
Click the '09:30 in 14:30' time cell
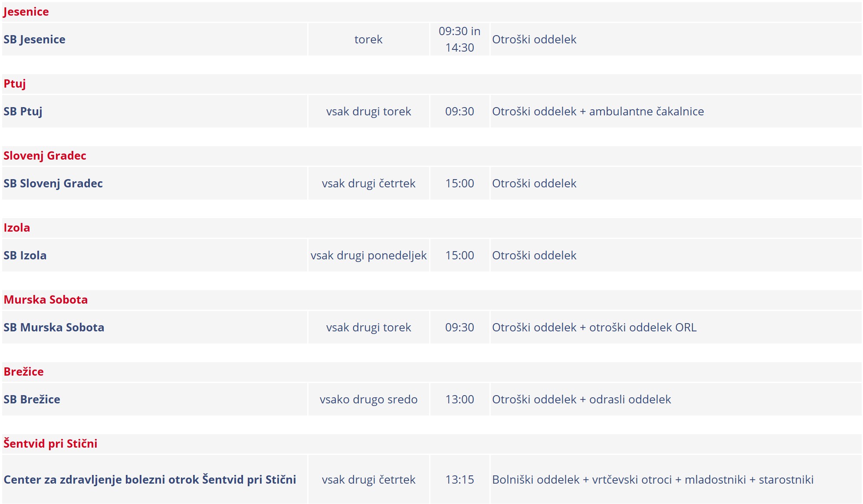click(459, 39)
